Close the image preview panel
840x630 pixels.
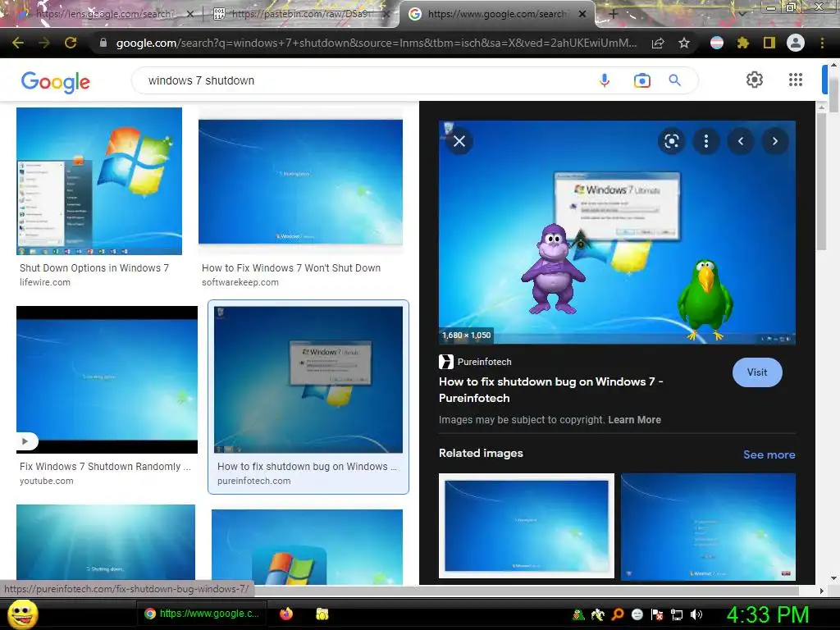click(459, 141)
